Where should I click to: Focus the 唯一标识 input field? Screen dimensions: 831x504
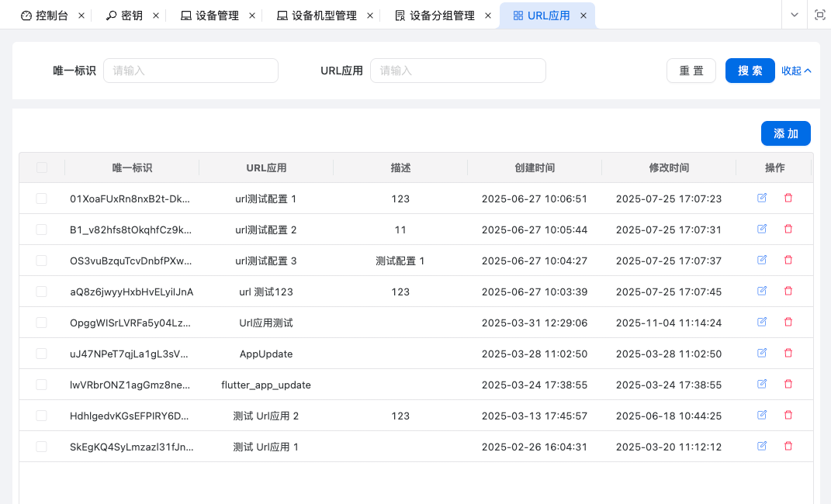[x=191, y=71]
